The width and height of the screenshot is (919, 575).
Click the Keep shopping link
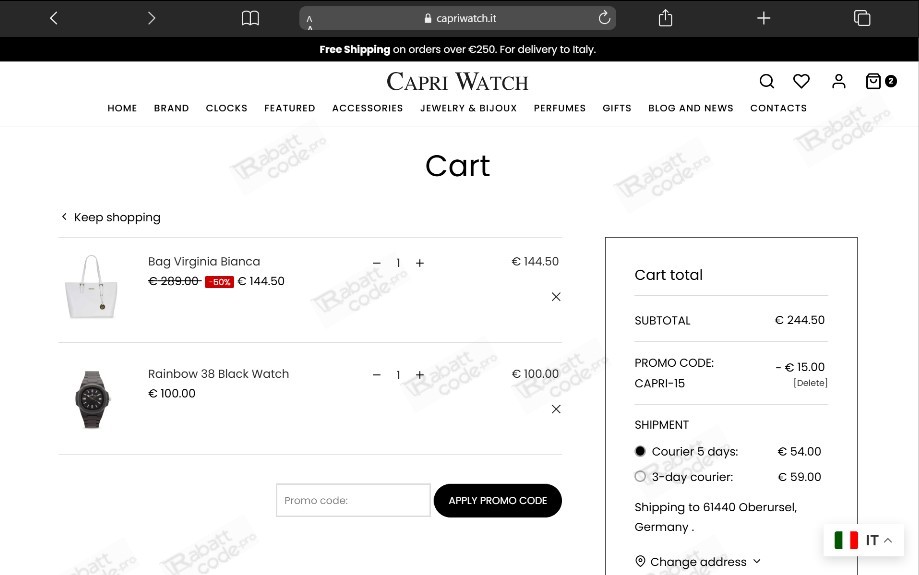click(x=111, y=217)
